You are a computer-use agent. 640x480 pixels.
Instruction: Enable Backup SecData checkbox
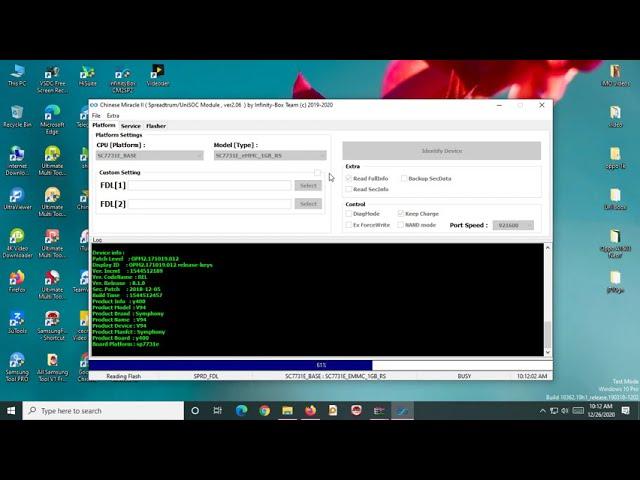pyautogui.click(x=404, y=178)
